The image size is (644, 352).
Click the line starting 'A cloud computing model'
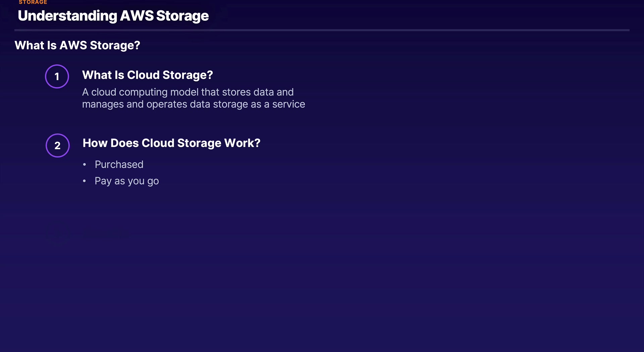187,92
